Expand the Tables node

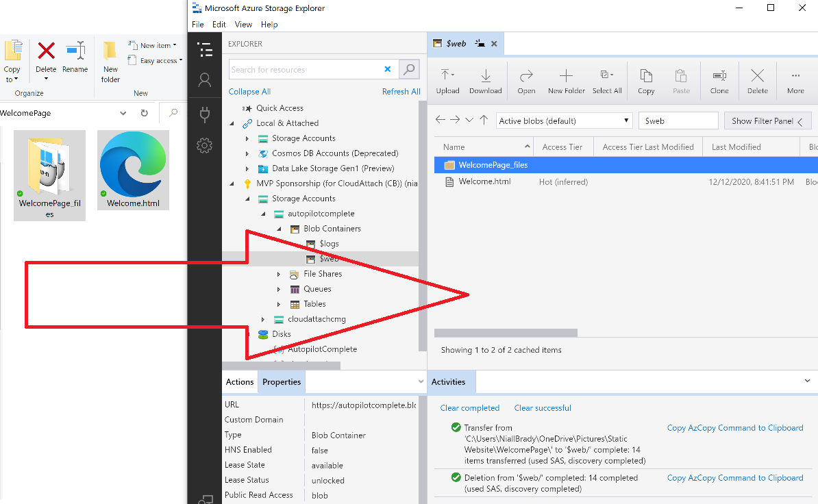(279, 304)
